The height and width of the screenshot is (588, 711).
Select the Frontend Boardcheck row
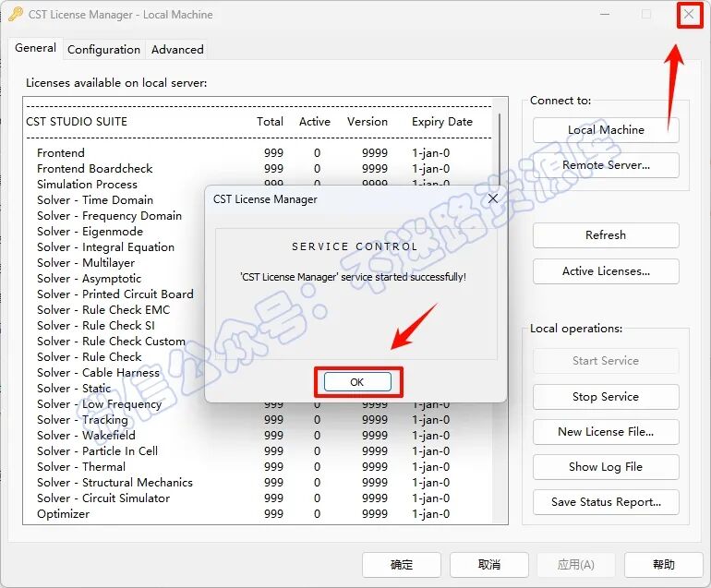tap(243, 169)
